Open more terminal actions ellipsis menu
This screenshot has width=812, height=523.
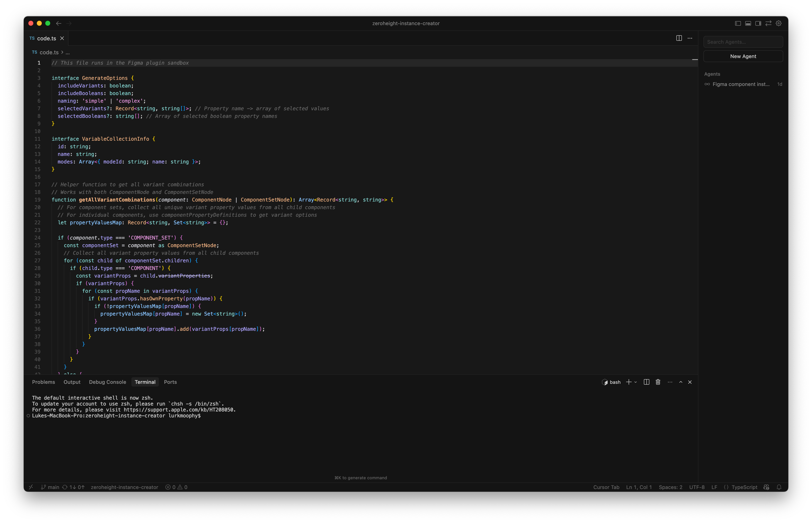tap(669, 382)
